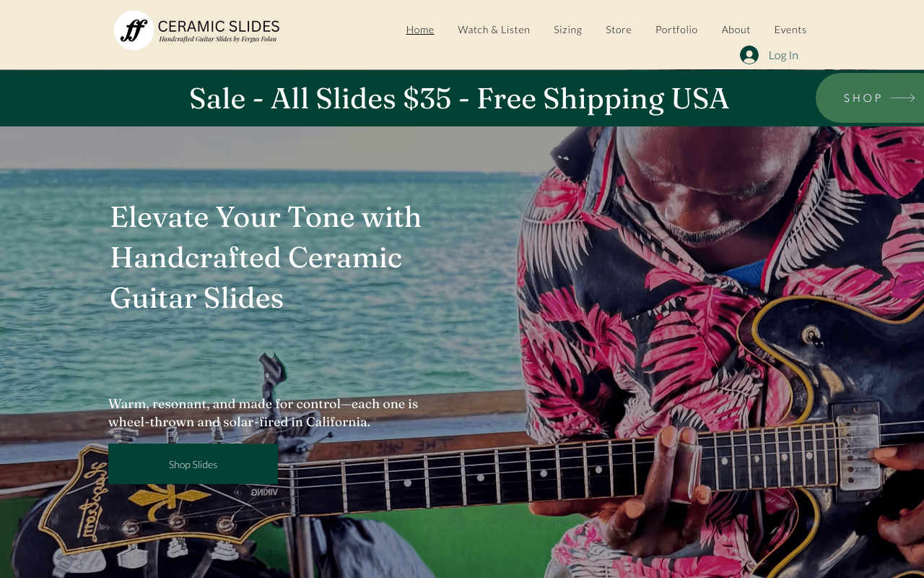This screenshot has width=924, height=578.
Task: Click the user avatar icon beside Log In
Action: click(x=749, y=55)
